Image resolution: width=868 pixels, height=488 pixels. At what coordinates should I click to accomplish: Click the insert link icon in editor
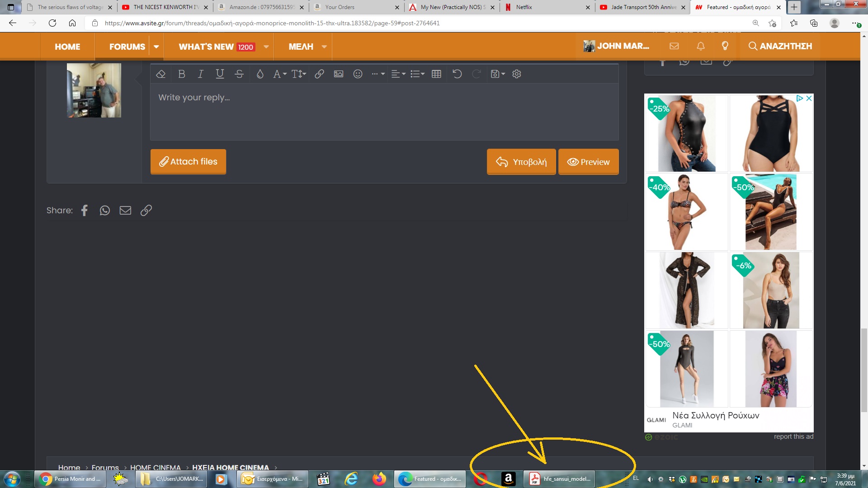(319, 74)
